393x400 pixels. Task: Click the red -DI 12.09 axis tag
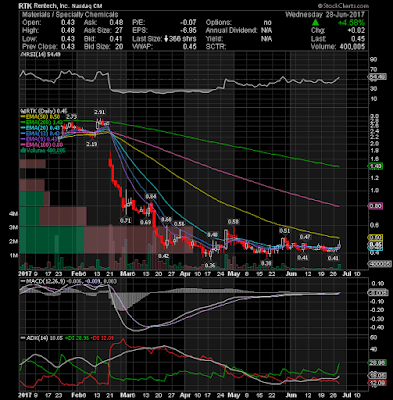click(377, 382)
